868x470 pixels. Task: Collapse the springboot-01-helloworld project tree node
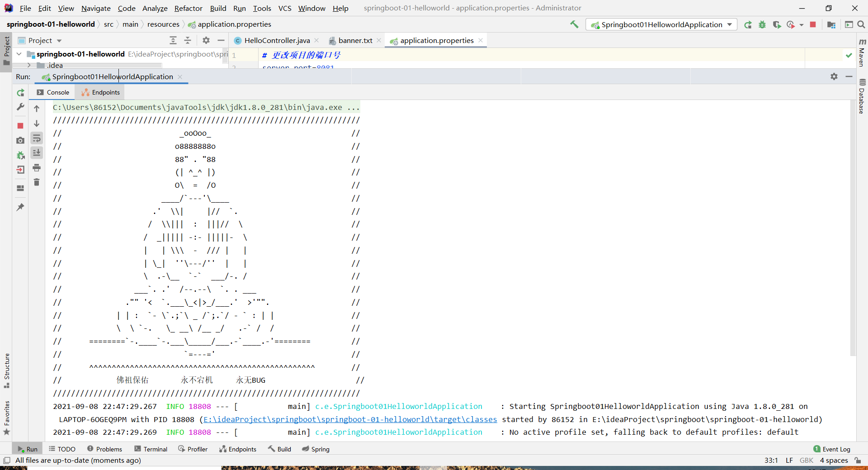point(19,54)
